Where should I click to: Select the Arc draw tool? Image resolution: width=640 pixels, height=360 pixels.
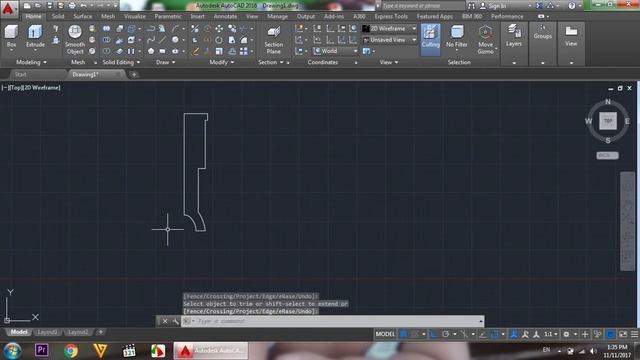click(175, 29)
